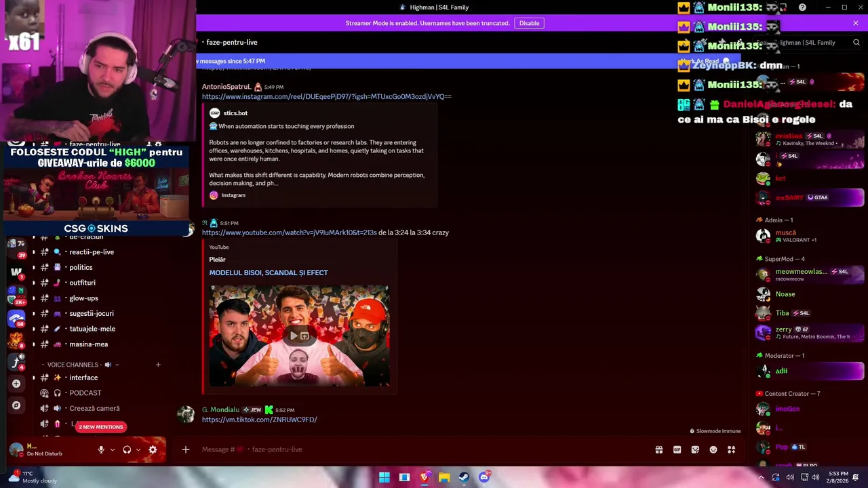868x488 pixels.
Task: Open the server icon with 2K+ badge
Action: click(x=16, y=294)
